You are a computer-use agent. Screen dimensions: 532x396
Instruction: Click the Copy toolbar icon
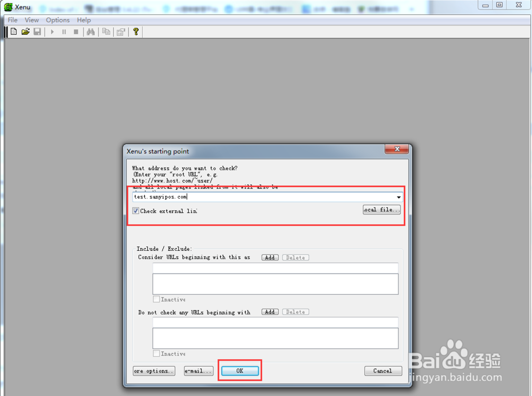(106, 31)
